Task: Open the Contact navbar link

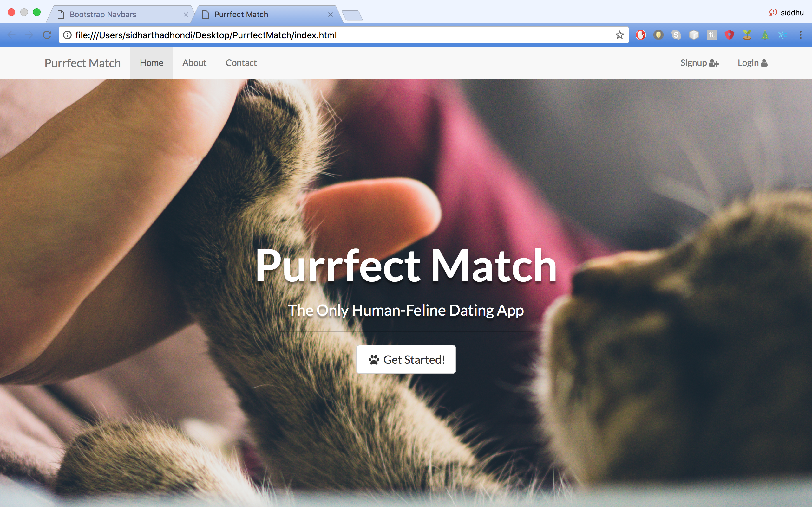Action: click(241, 63)
